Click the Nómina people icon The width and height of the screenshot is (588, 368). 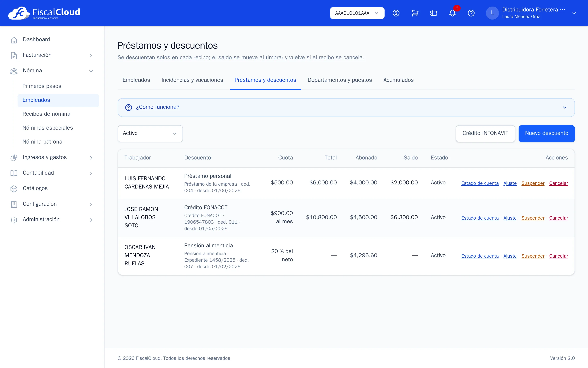(14, 71)
